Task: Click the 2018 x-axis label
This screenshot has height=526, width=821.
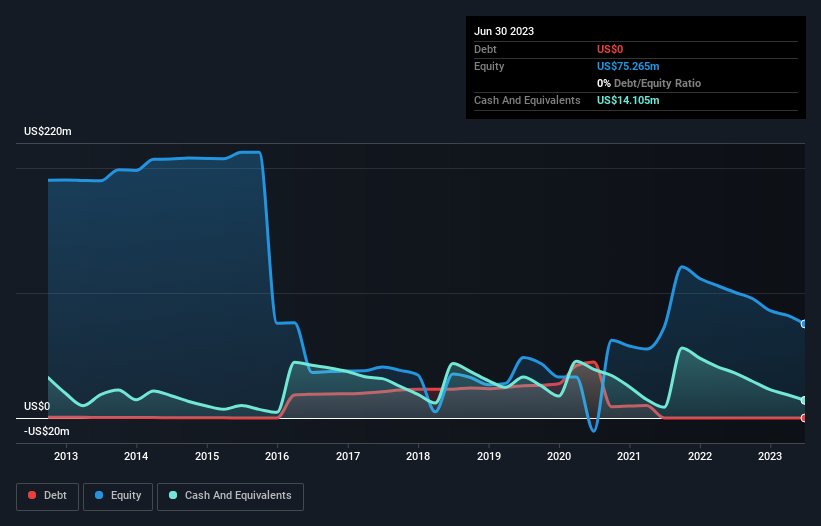Action: 418,456
